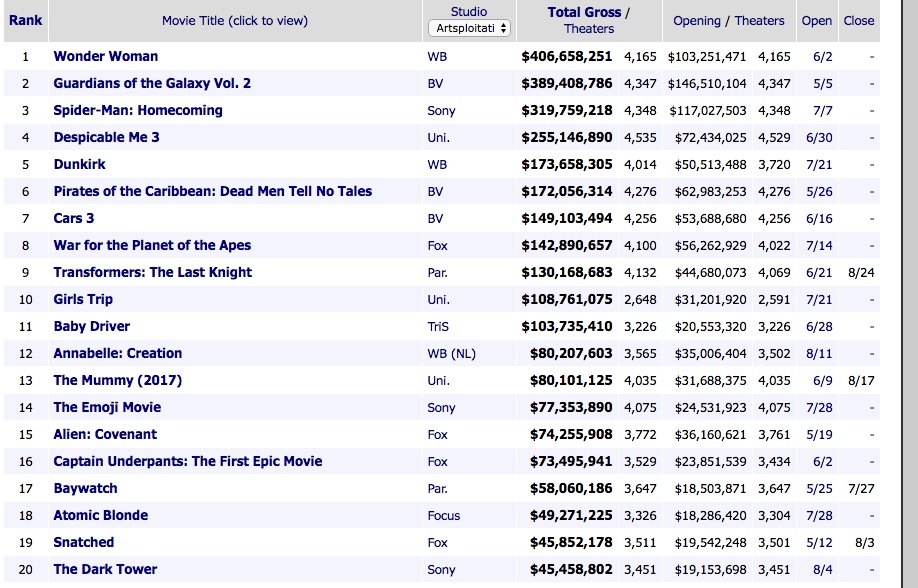The width and height of the screenshot is (918, 588).
Task: Open War for the Planet of the Apes
Action: click(x=152, y=245)
